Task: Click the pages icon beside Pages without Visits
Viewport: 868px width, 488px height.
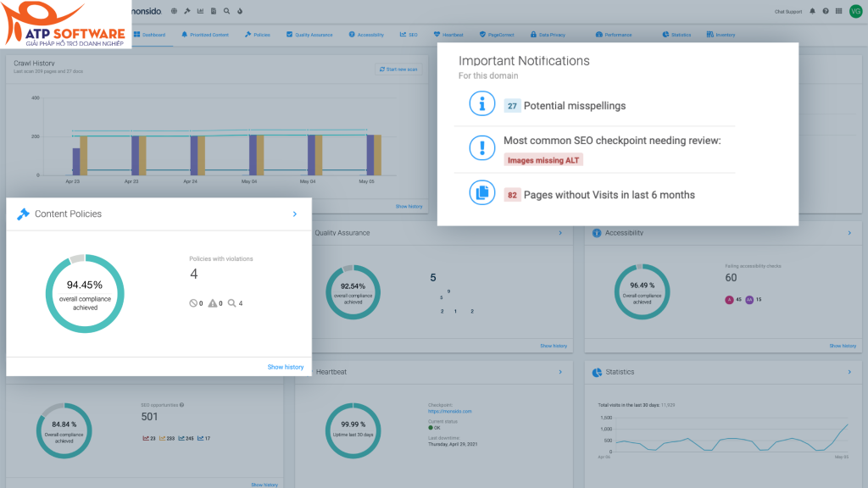Action: 482,192
